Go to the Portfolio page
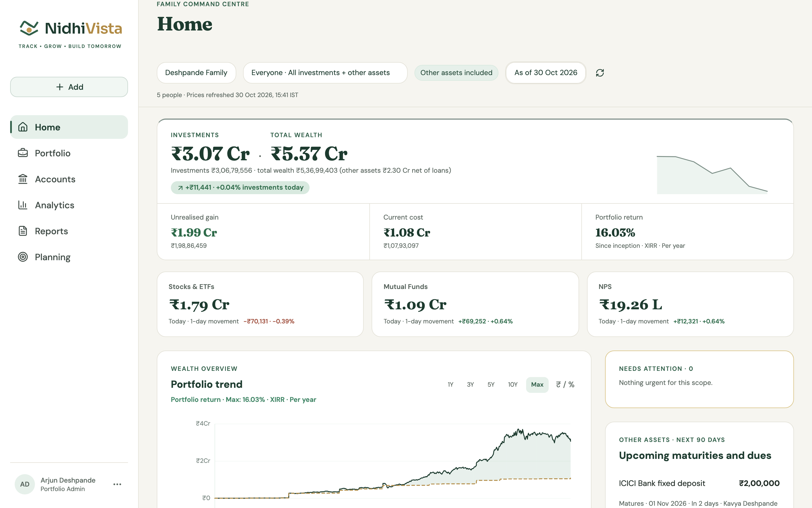812x508 pixels. [69, 153]
